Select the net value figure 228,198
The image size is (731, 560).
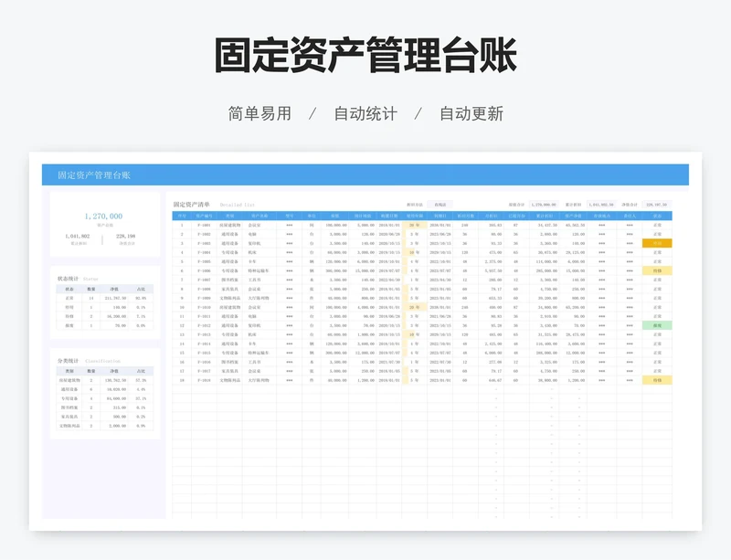126,236
